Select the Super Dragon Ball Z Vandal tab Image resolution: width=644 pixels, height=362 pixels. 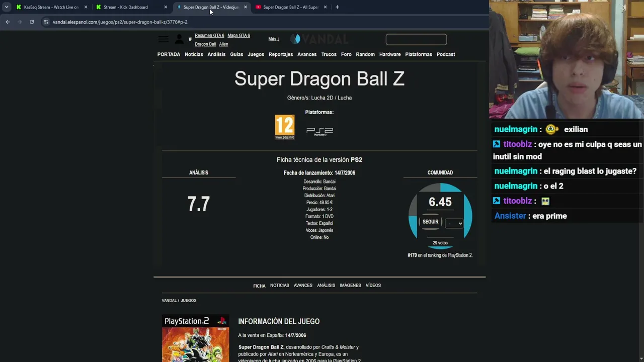point(211,7)
